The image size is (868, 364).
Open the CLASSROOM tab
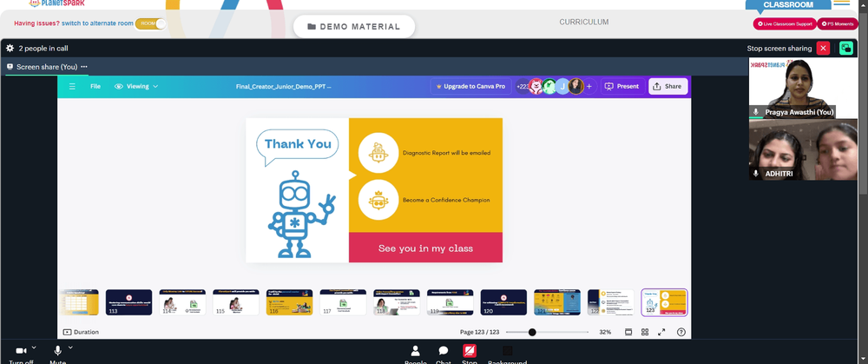[788, 5]
